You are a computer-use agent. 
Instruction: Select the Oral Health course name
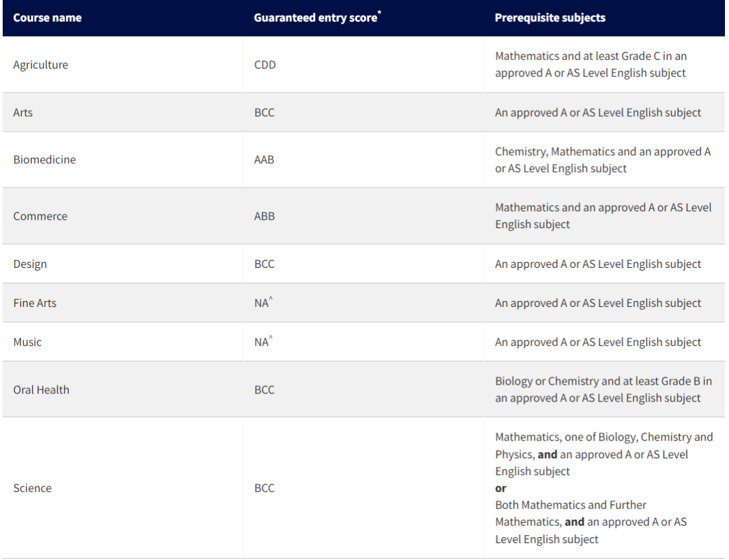[x=41, y=389]
